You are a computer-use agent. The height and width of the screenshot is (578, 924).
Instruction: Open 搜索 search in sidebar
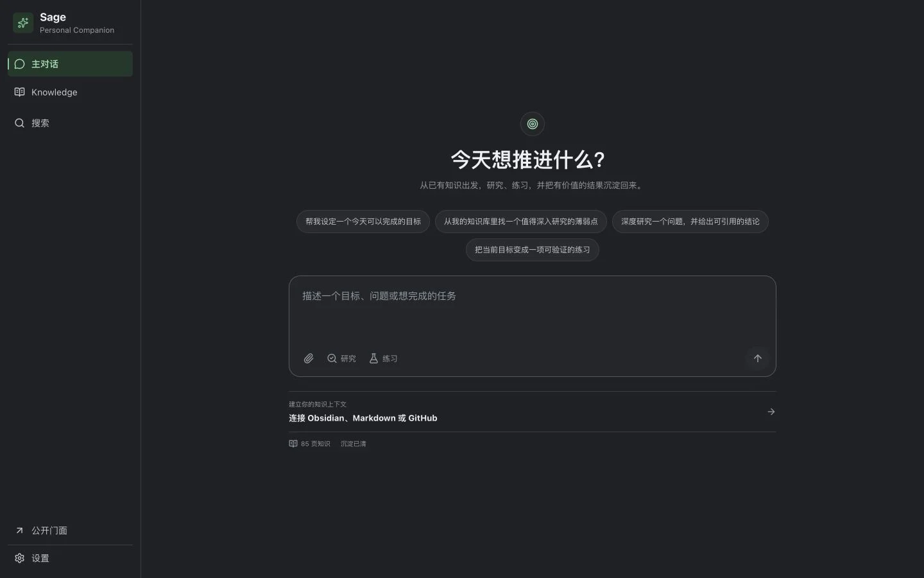tap(70, 123)
